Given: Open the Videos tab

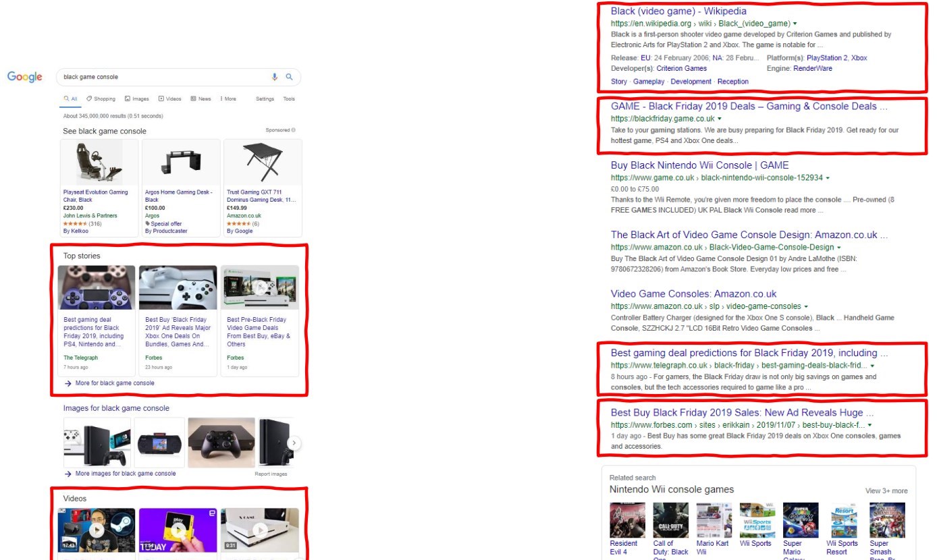Looking at the screenshot, I should tap(170, 99).
